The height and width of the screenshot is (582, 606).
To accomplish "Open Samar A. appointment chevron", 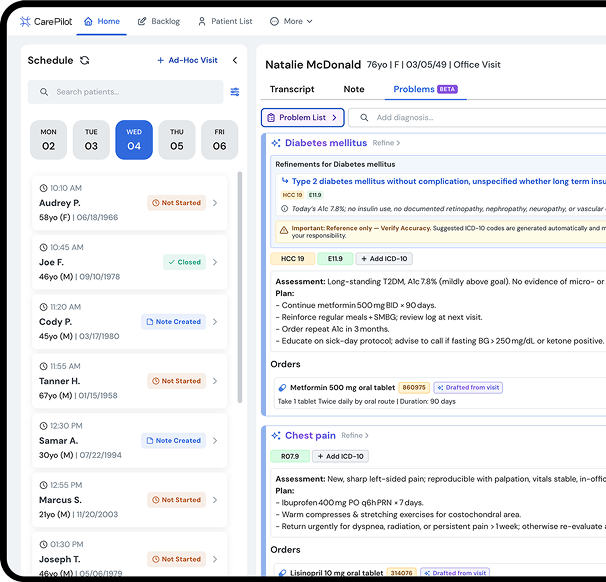I will tap(215, 441).
